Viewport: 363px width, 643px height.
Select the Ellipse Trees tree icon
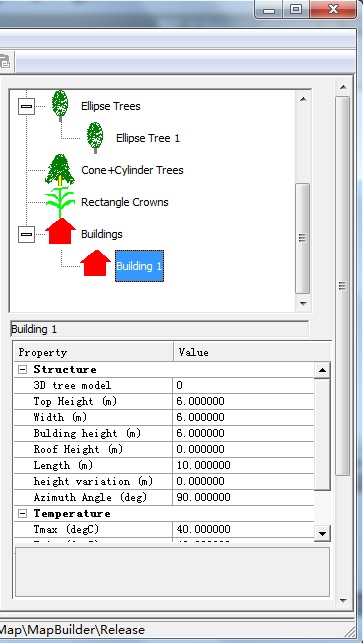point(60,106)
